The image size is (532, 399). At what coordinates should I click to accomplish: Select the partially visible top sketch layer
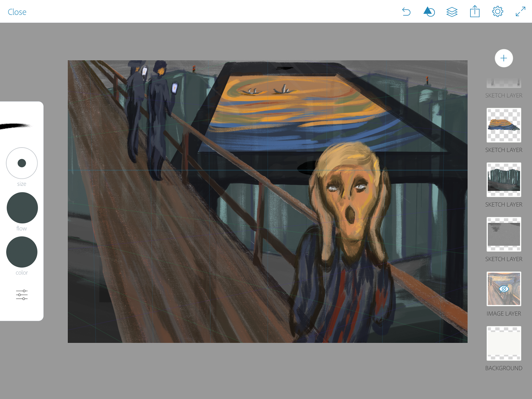point(504,83)
